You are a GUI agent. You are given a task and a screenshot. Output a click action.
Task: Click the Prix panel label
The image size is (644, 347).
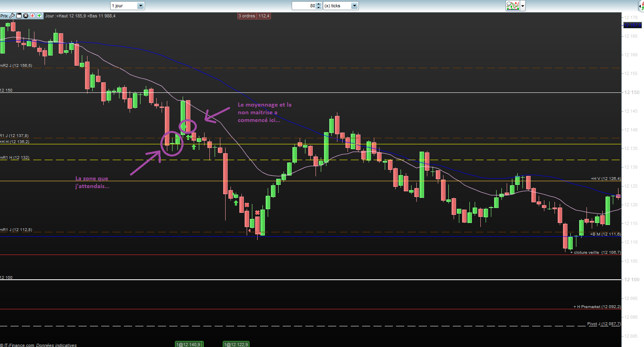click(4, 16)
